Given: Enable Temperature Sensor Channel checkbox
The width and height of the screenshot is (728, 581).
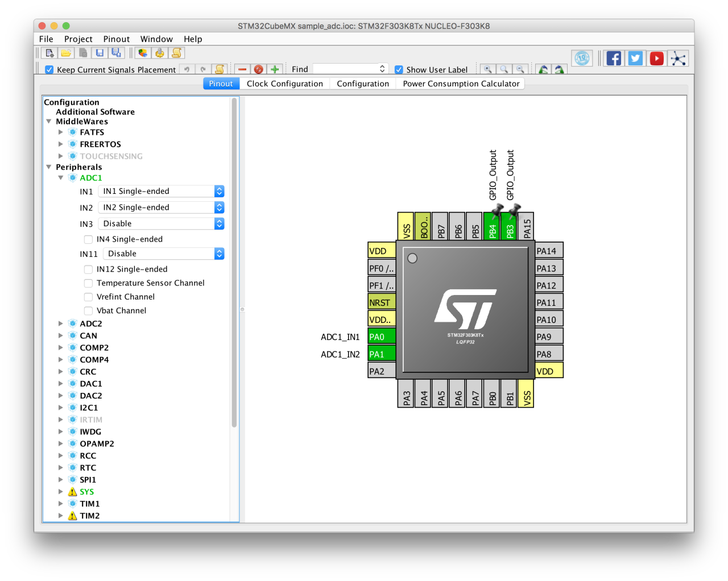Looking at the screenshot, I should pyautogui.click(x=88, y=283).
